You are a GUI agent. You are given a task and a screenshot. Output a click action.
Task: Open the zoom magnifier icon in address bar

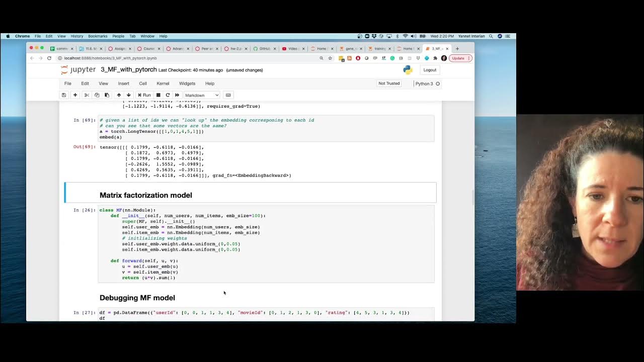coord(321,58)
